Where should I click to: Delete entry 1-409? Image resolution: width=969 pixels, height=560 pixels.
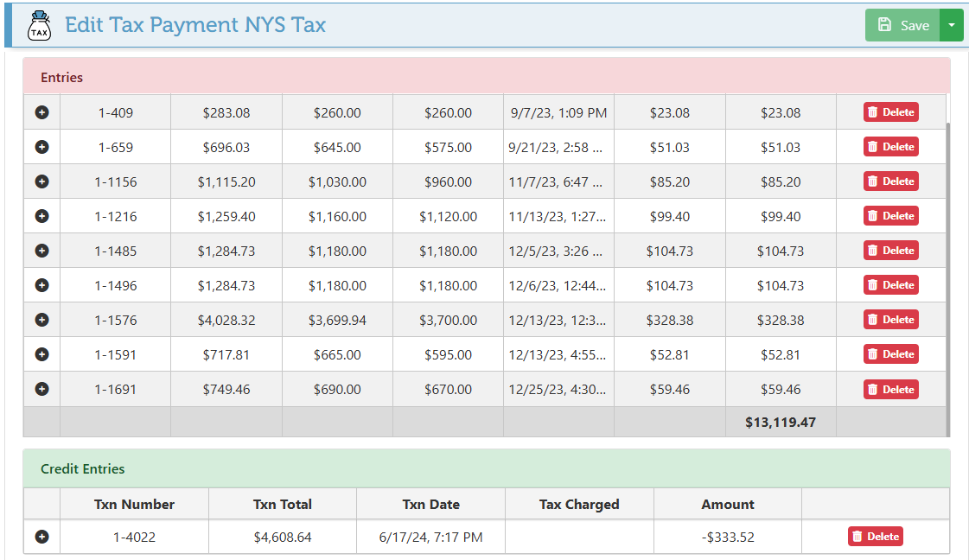pyautogui.click(x=890, y=112)
